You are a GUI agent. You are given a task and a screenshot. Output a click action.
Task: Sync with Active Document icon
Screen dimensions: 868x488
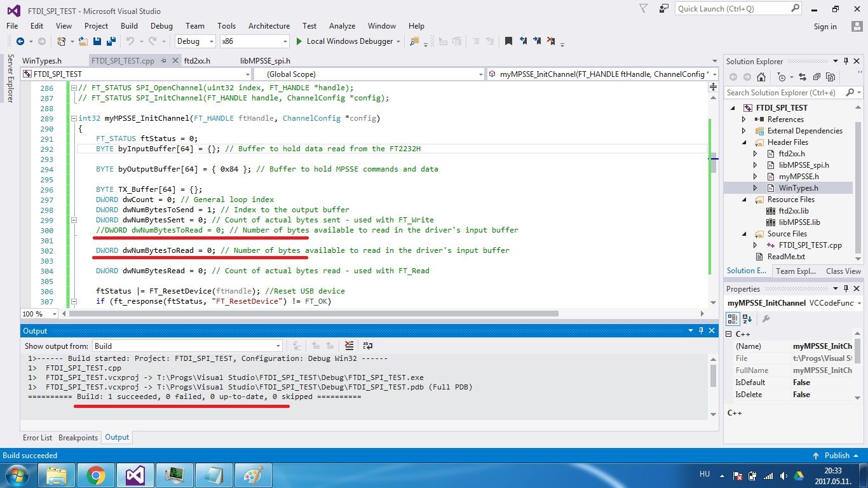(802, 77)
